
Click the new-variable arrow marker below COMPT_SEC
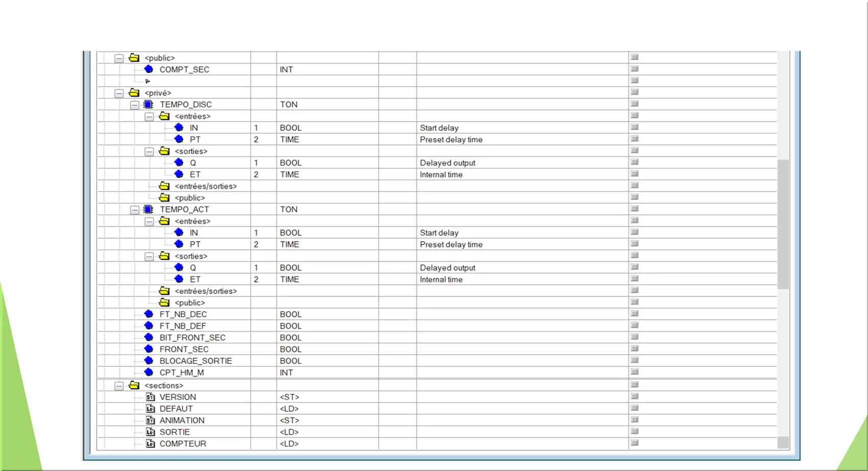pos(148,81)
